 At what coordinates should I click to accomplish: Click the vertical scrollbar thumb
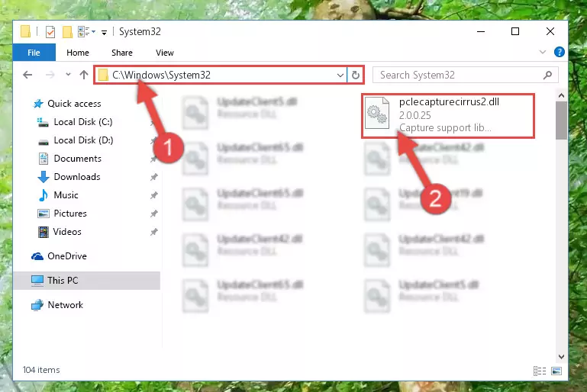point(561,120)
